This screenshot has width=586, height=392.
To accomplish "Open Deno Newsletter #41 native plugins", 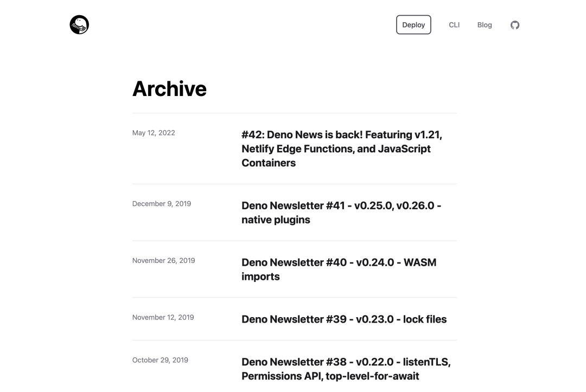I will click(341, 213).
